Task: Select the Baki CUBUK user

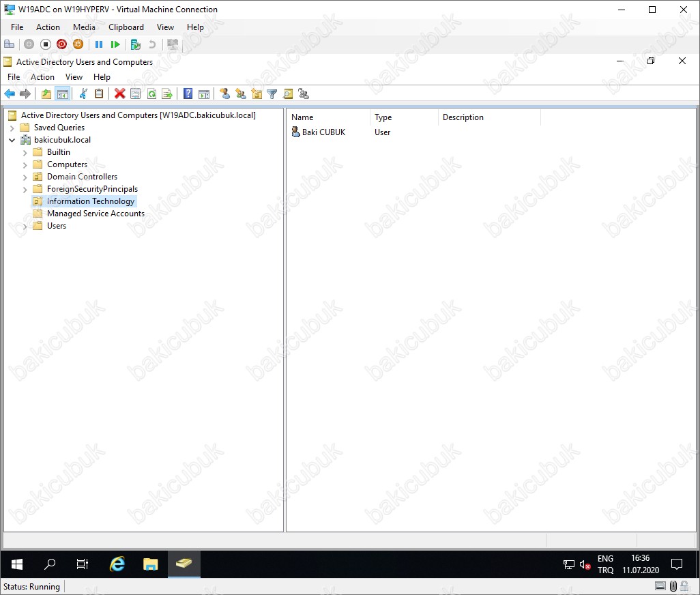Action: point(323,132)
